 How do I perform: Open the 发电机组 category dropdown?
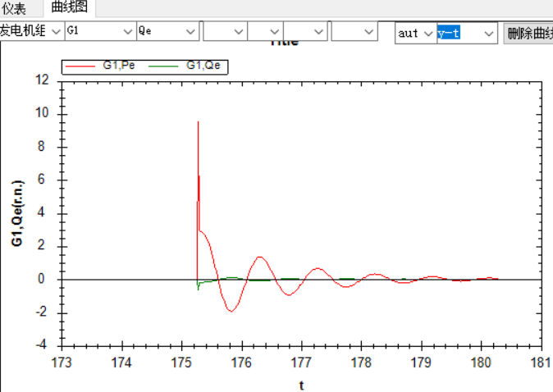(x=31, y=31)
